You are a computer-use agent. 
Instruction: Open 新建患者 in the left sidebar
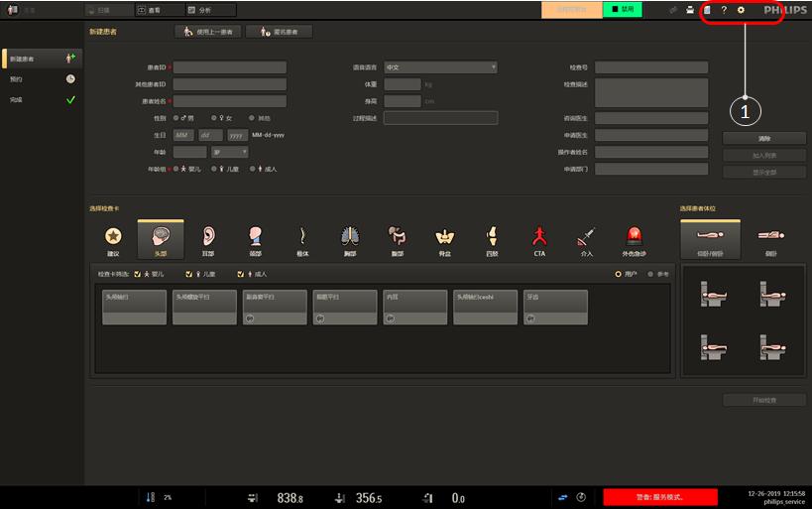tap(42, 59)
